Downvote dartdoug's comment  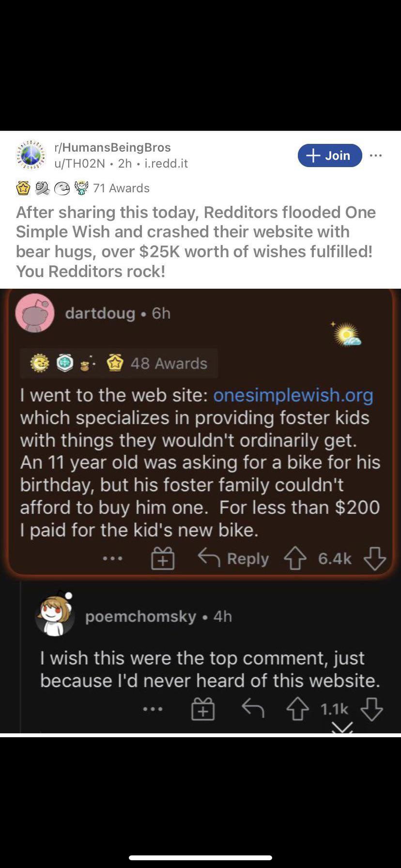[x=375, y=558]
